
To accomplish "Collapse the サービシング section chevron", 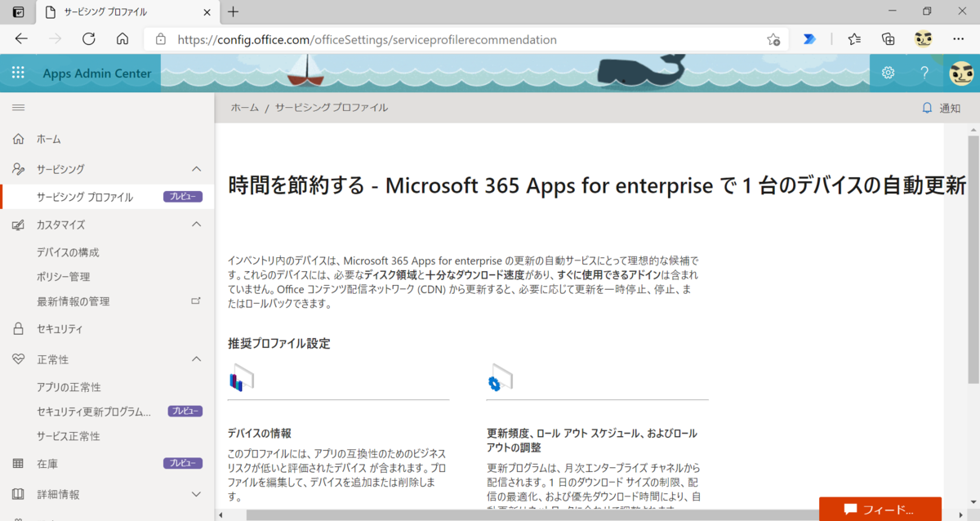I will pos(196,169).
